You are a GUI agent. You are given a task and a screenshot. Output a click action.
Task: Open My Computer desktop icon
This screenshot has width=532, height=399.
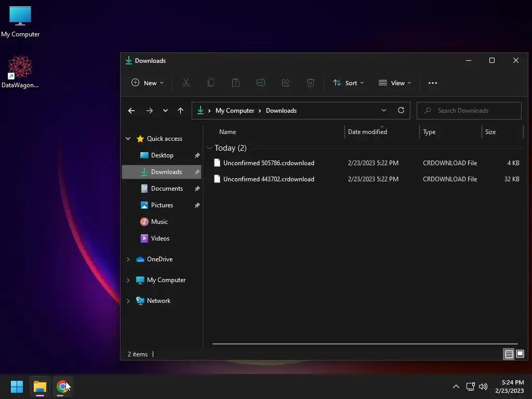[20, 22]
